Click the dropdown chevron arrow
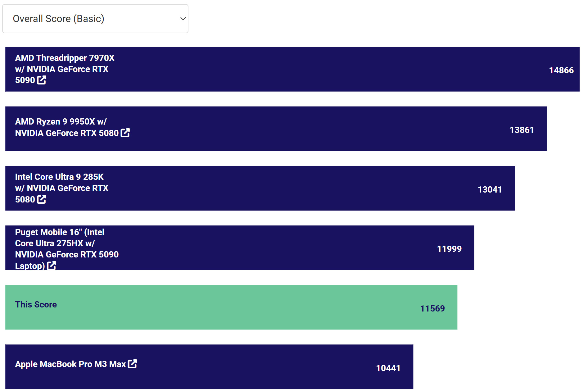Screen dimensions: 588x391 (183, 19)
